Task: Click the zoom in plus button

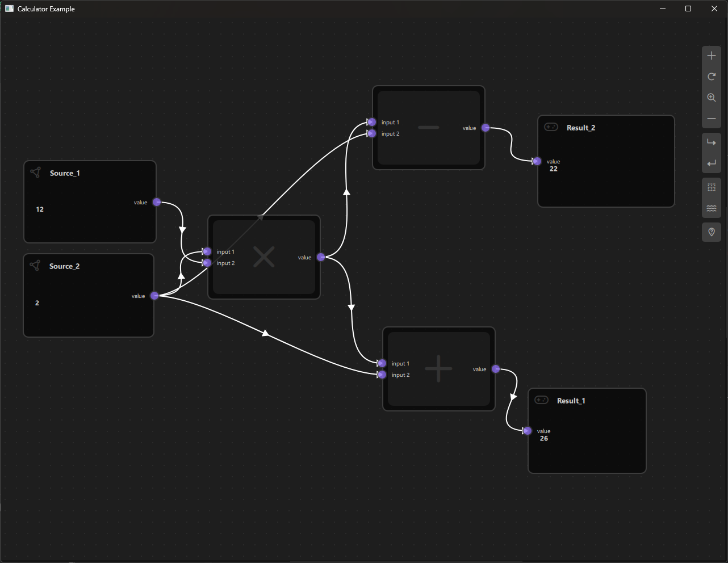Action: (x=712, y=56)
